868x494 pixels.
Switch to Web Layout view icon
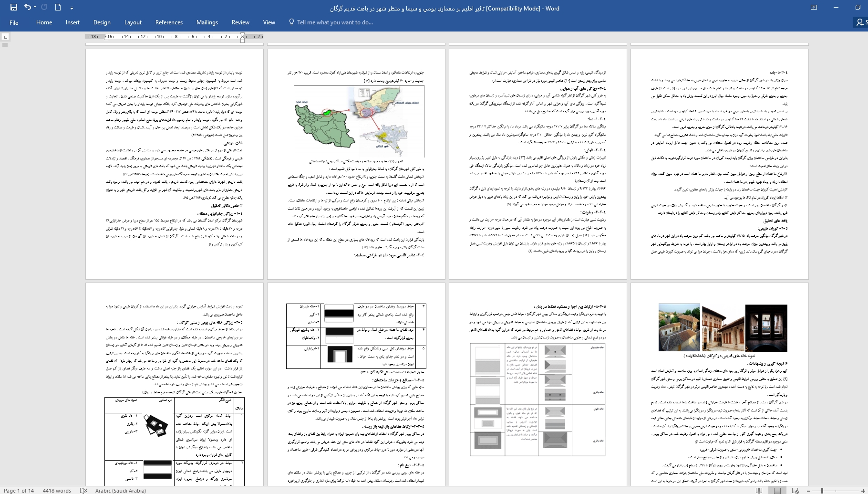[x=795, y=490]
